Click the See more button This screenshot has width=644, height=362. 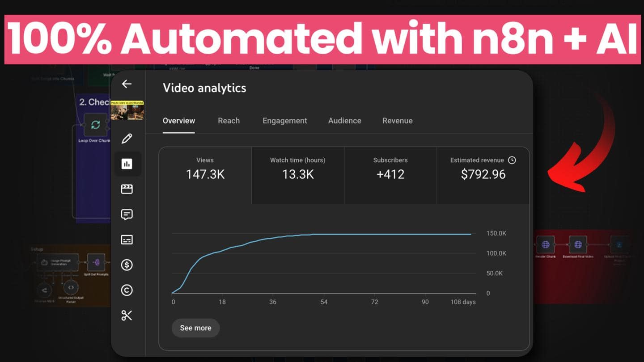[195, 328]
